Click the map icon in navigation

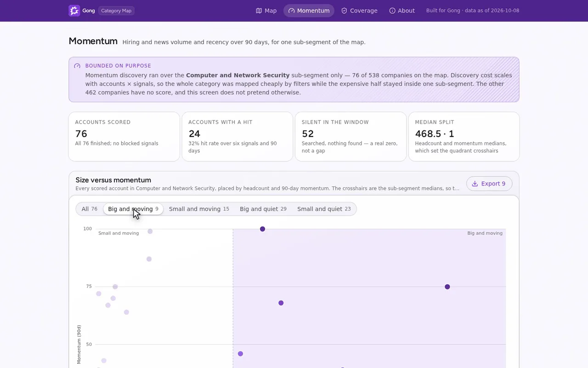pyautogui.click(x=259, y=11)
